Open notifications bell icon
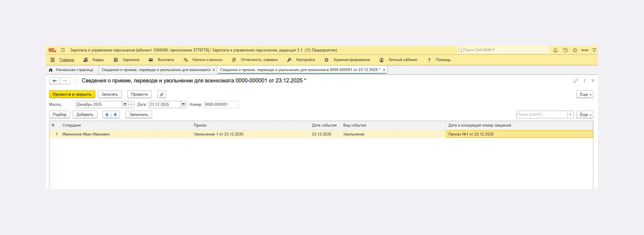 (x=555, y=50)
